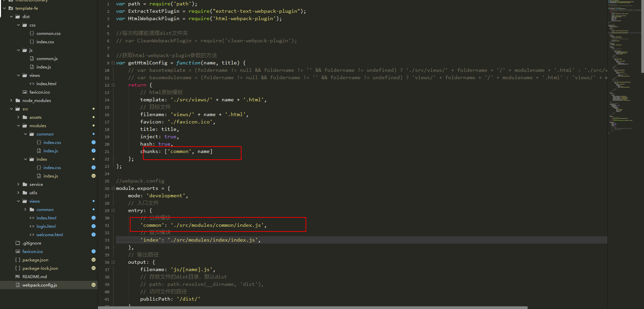Click the curly-brace icon beside common.css
This screenshot has height=309, width=644.
(32, 33)
